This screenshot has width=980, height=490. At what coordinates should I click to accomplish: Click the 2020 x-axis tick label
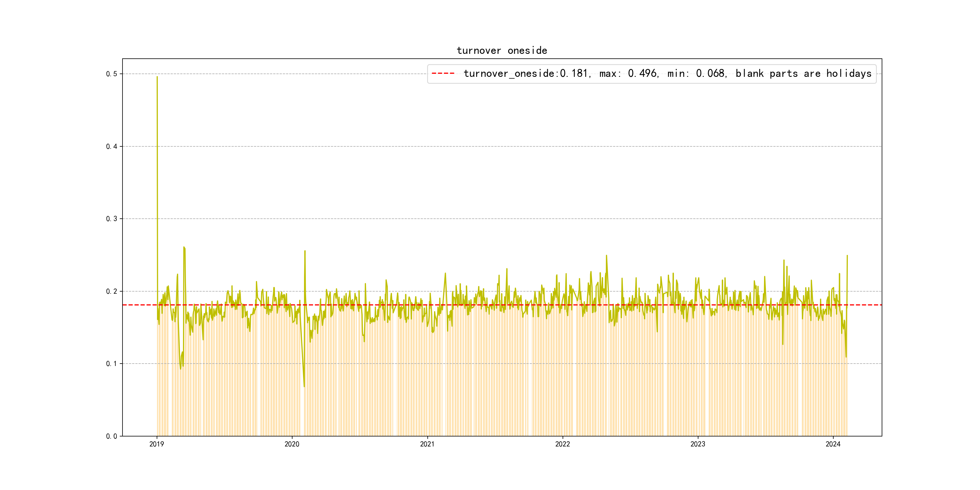click(x=292, y=444)
